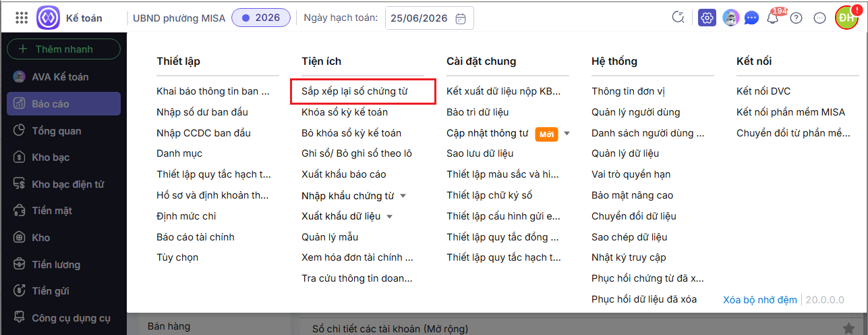This screenshot has width=868, height=335.
Task: Click the Kế toán purple logo icon
Action: (48, 18)
